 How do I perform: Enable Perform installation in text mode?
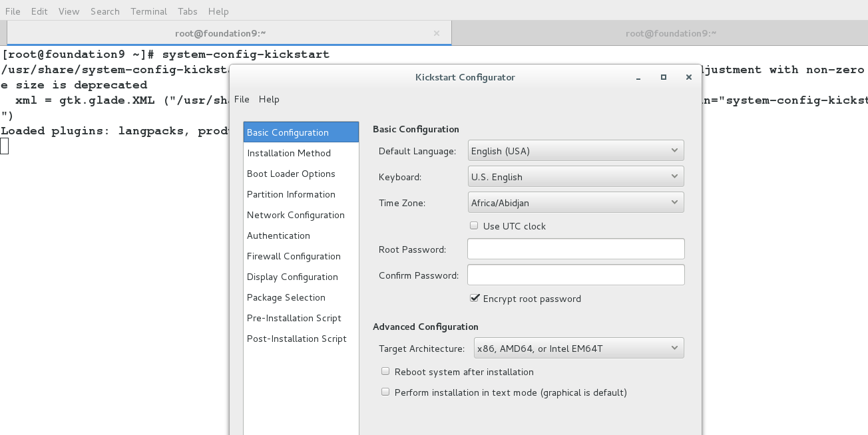point(385,392)
